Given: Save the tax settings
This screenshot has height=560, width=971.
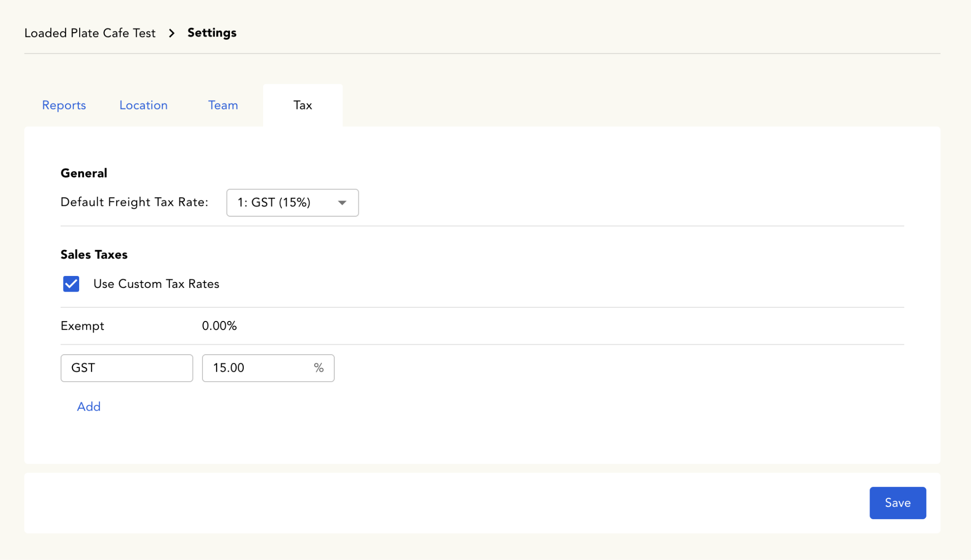Looking at the screenshot, I should tap(898, 503).
